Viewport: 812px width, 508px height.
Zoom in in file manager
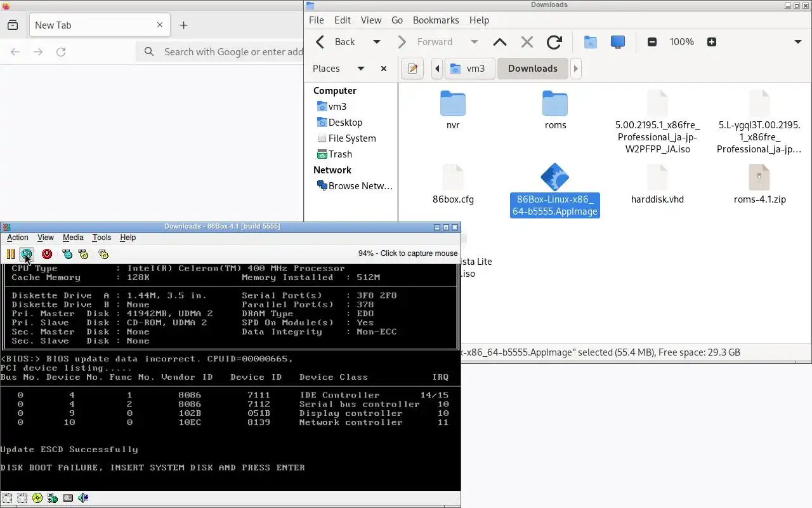[712, 42]
